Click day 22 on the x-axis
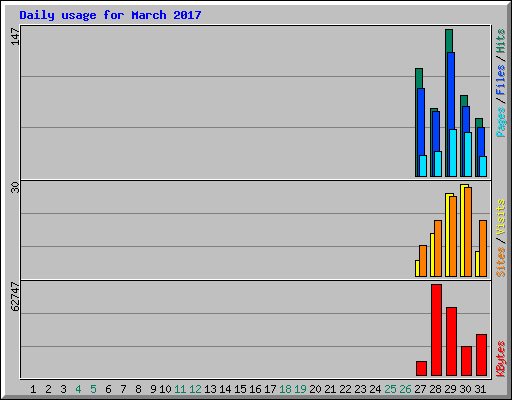The image size is (512, 400). pyautogui.click(x=345, y=389)
